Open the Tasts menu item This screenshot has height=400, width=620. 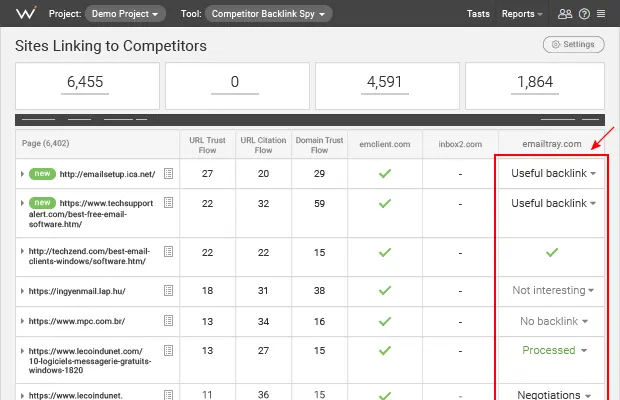(478, 14)
